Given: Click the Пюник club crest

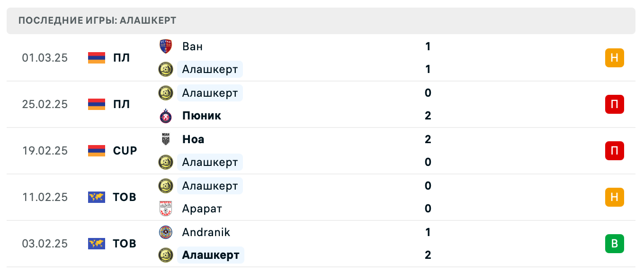Looking at the screenshot, I should click(x=165, y=116).
